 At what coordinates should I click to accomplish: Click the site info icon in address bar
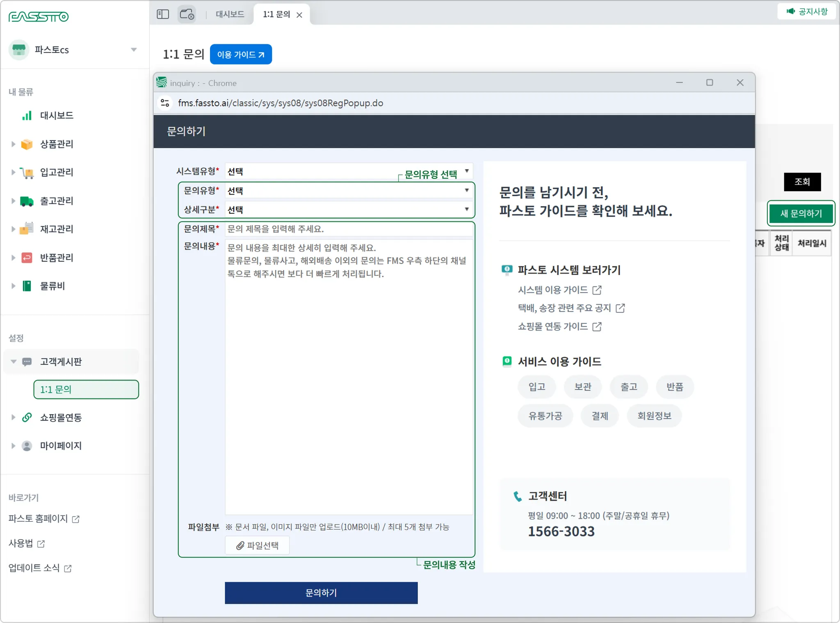[x=165, y=103]
